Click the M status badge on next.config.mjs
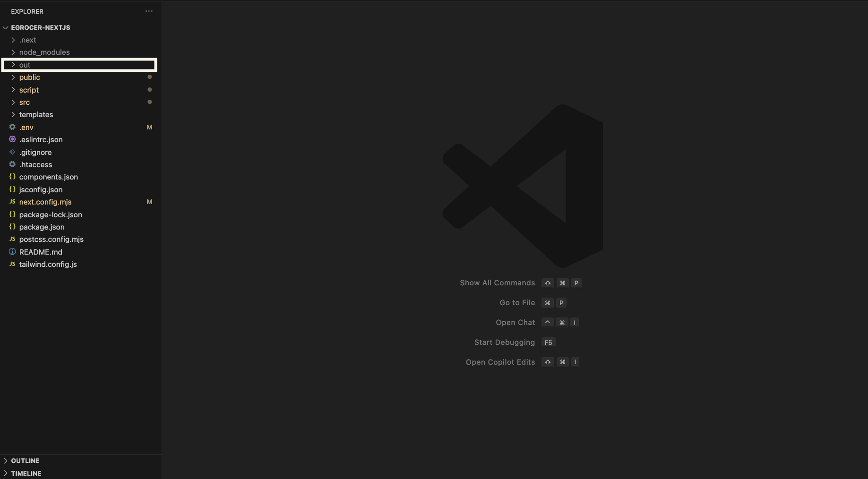The width and height of the screenshot is (868, 479). 149,202
